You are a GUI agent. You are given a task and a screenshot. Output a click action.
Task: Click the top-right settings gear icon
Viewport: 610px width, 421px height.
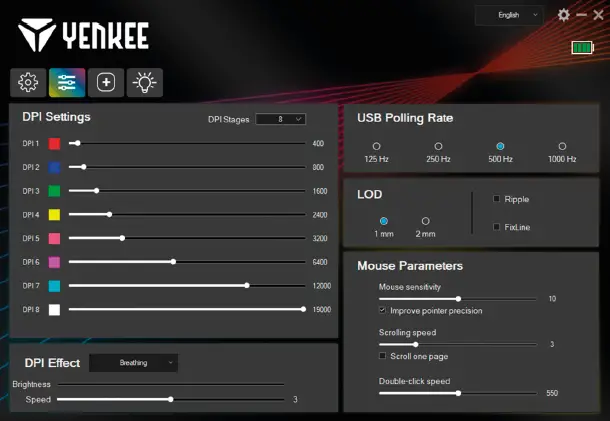[563, 15]
